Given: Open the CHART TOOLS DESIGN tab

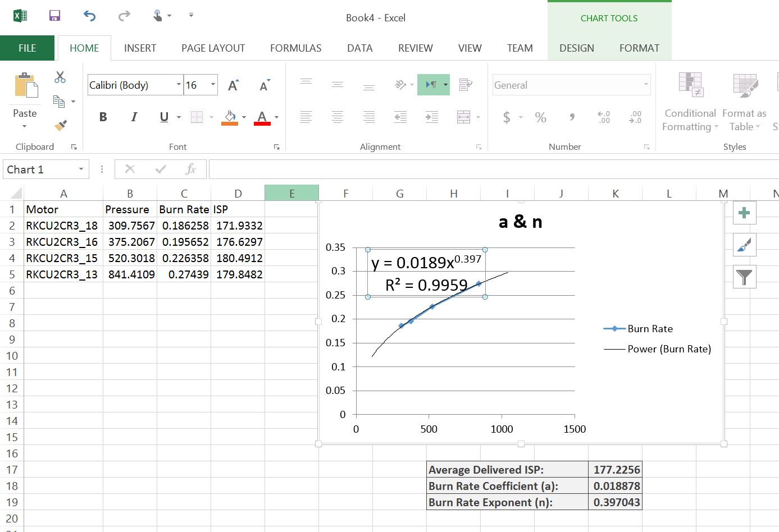Looking at the screenshot, I should 577,48.
